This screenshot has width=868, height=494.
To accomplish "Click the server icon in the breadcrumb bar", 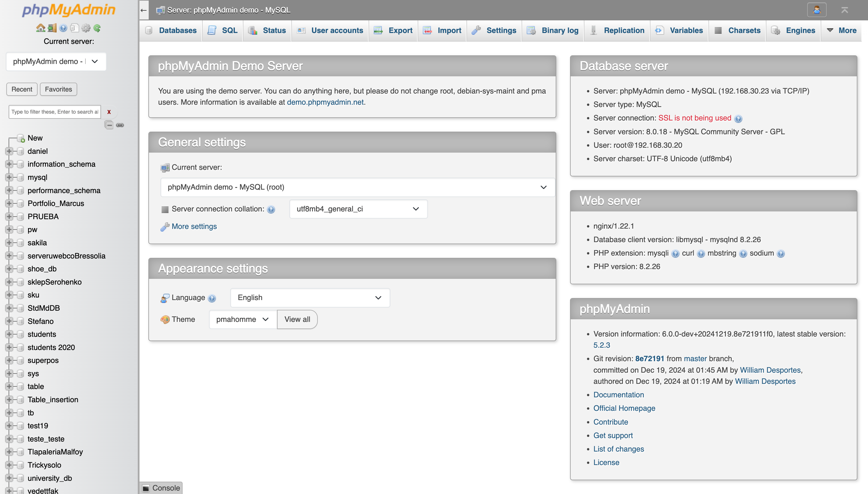I will 160,10.
